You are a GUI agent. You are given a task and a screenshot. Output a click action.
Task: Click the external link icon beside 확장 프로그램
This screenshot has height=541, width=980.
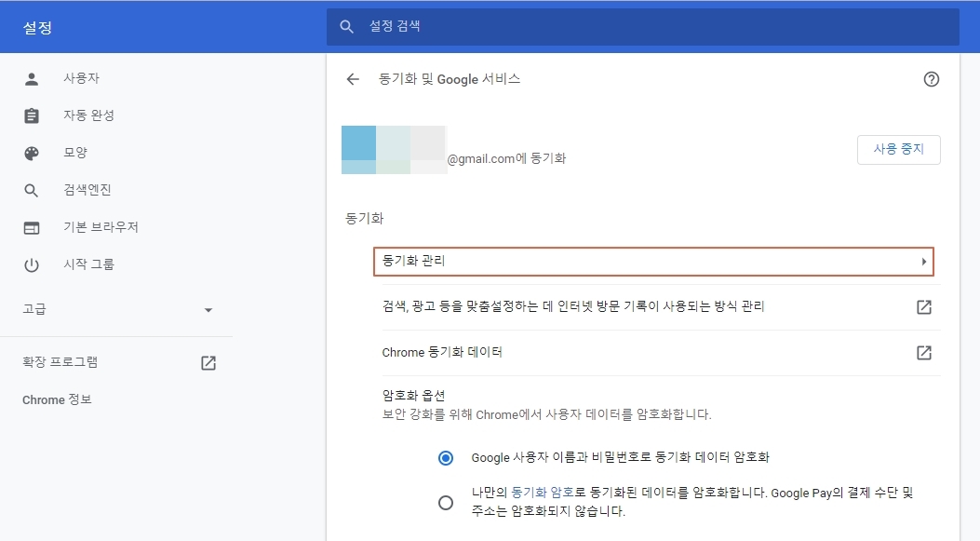tap(208, 363)
